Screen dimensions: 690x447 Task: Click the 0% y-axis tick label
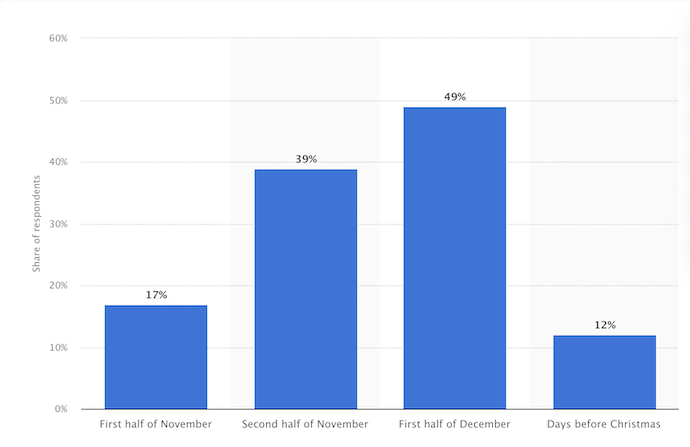(60, 409)
